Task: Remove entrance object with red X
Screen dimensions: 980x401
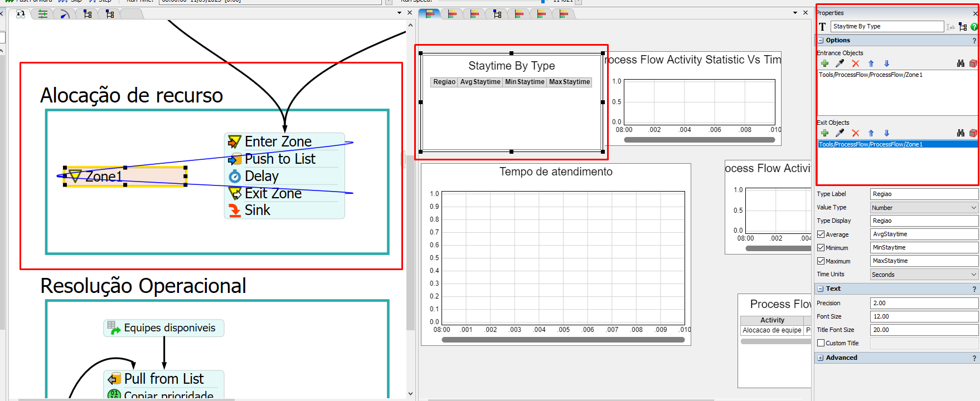Action: tap(856, 63)
